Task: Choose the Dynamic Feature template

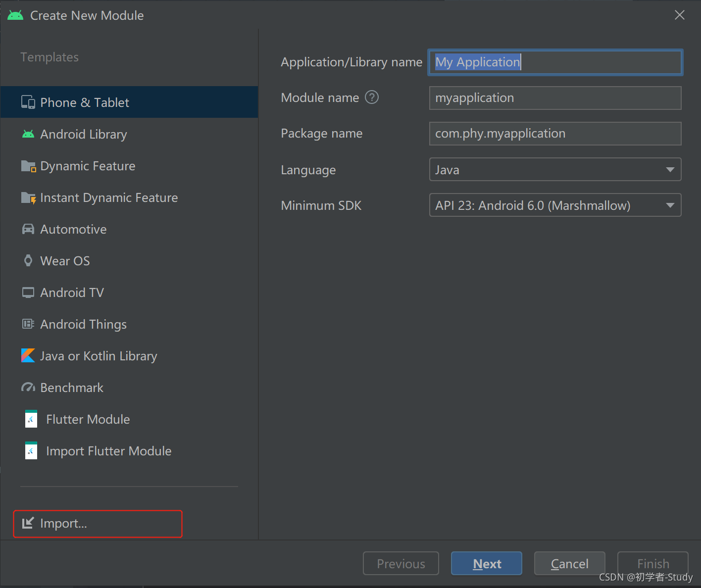Action: pos(129,165)
